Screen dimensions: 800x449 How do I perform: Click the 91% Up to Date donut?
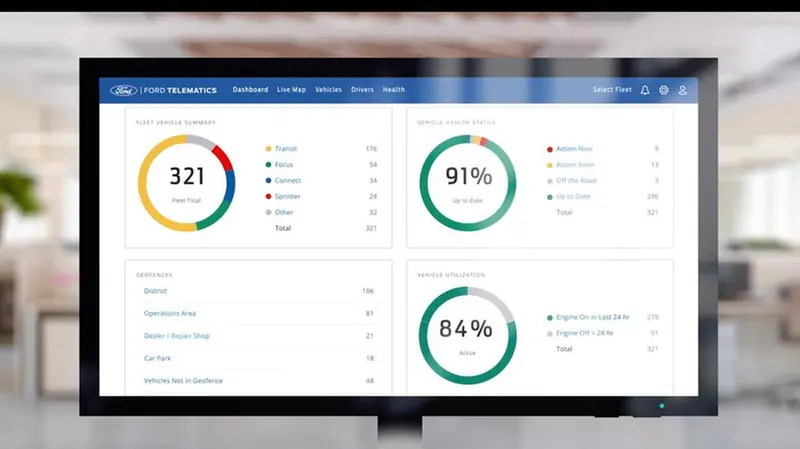(468, 183)
